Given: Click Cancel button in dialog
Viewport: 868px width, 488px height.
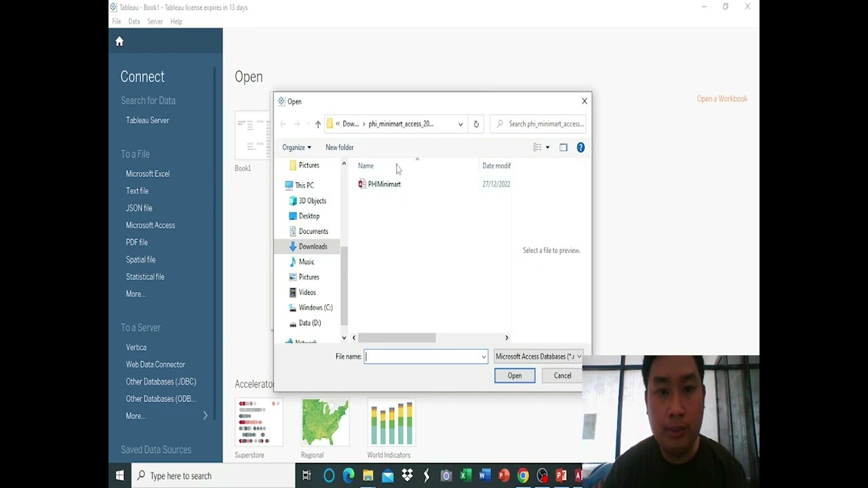Looking at the screenshot, I should 562,375.
